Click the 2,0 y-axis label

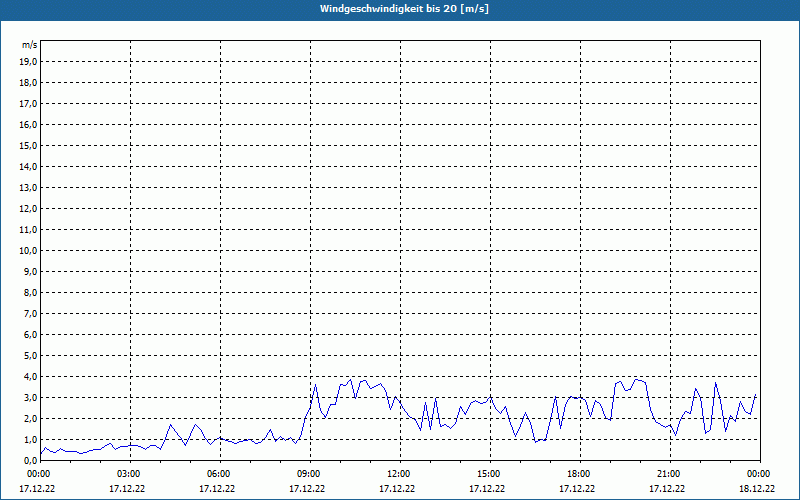30,418
